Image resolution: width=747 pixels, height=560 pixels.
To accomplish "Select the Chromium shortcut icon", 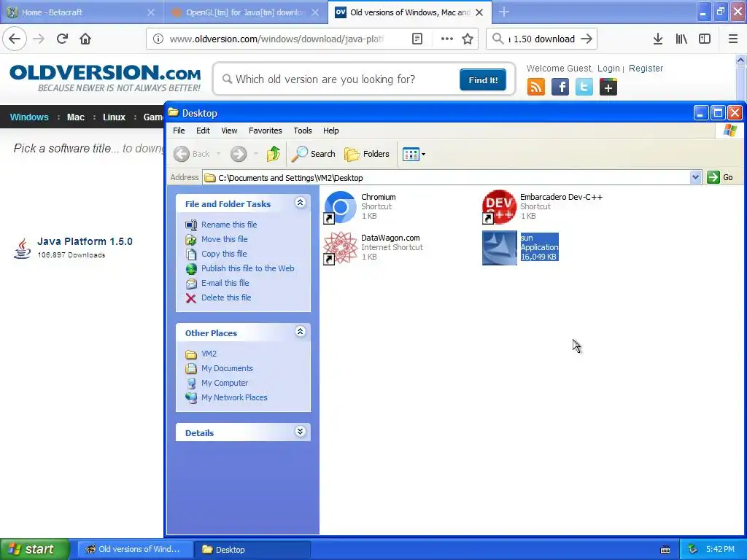I will pos(340,206).
